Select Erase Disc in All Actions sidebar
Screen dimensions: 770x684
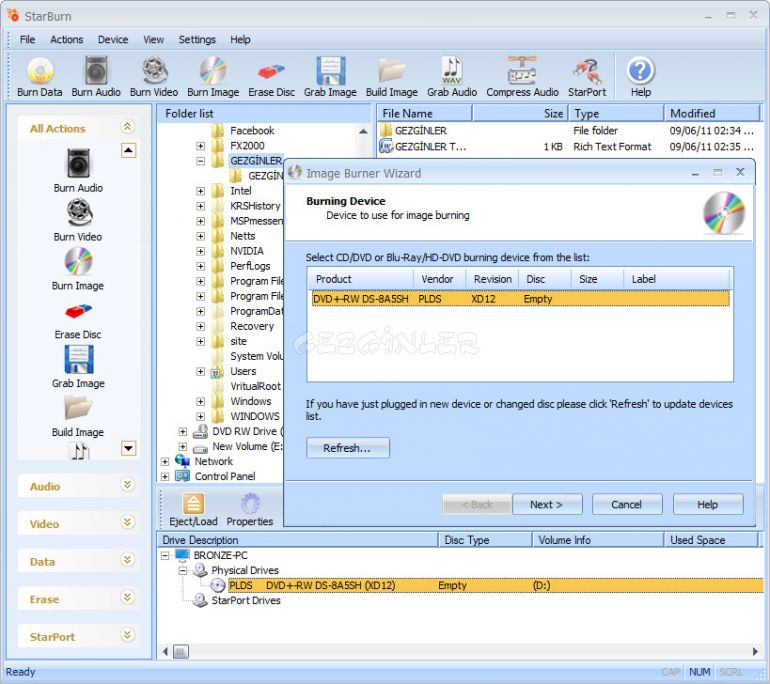(x=78, y=321)
